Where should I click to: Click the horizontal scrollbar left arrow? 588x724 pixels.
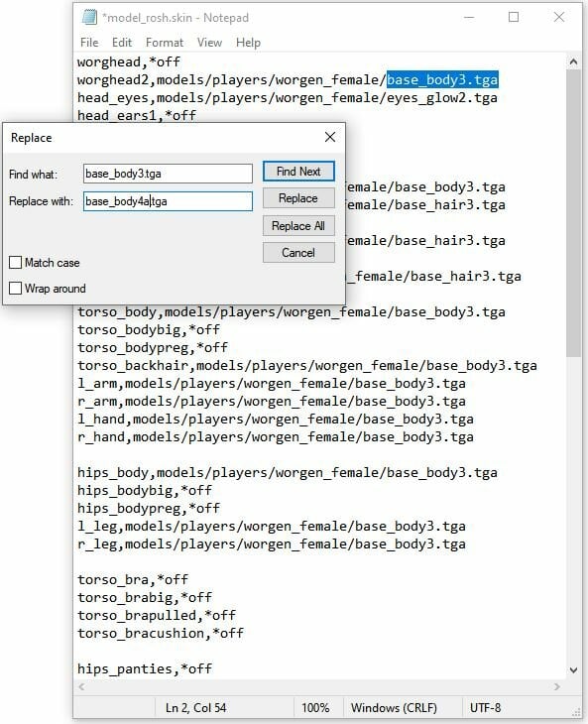pyautogui.click(x=82, y=686)
